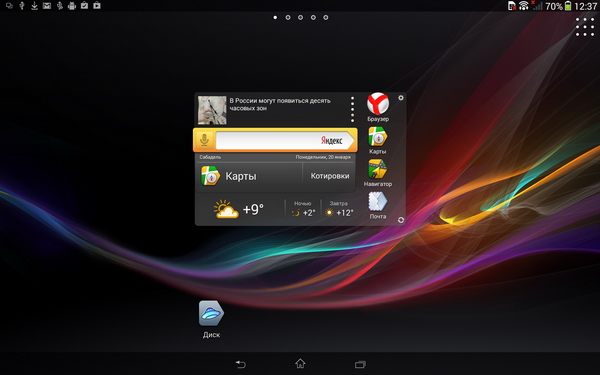Switch to last home screen page dot
The height and width of the screenshot is (375, 600).
pos(326,18)
